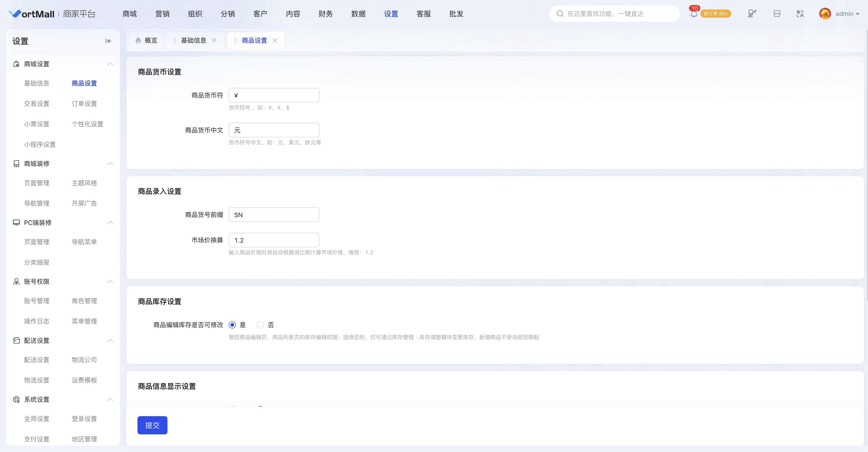Go to 订单设置 in sidebar
Screen dimensions: 868x452
(x=84, y=104)
